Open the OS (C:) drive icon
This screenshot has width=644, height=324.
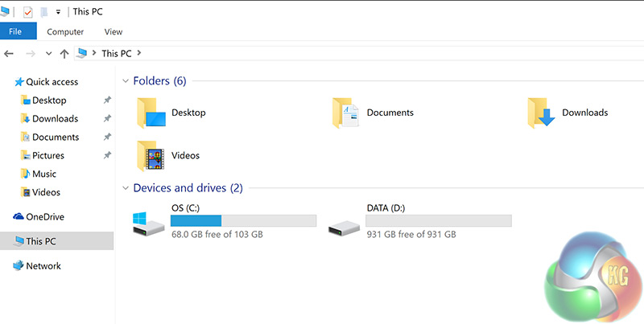point(151,221)
